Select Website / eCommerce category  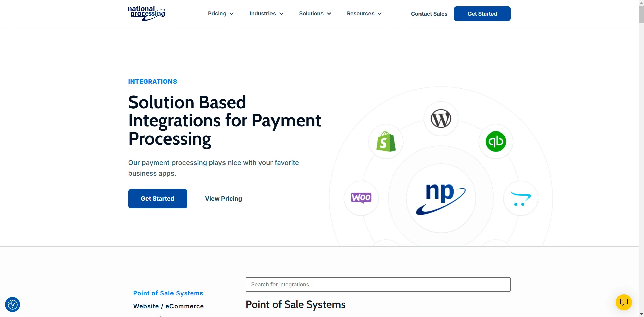pos(168,306)
